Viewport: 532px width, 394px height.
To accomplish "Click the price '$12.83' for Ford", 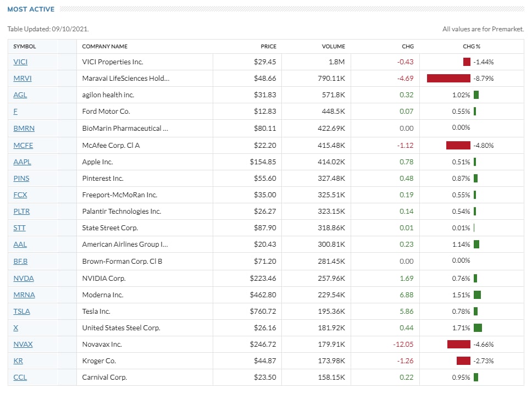I will pos(265,112).
